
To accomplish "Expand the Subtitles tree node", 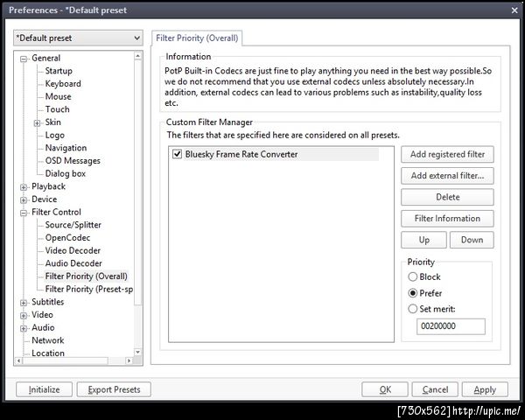I will pyautogui.click(x=24, y=303).
